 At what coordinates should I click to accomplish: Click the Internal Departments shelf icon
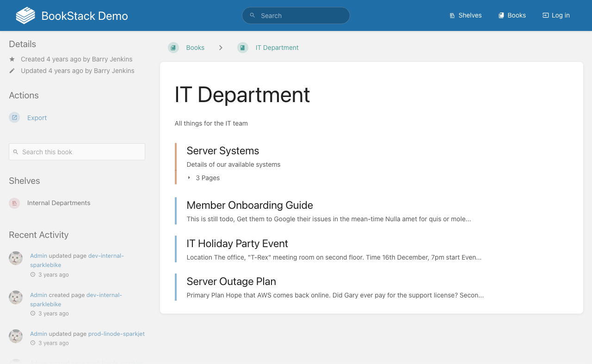14,203
